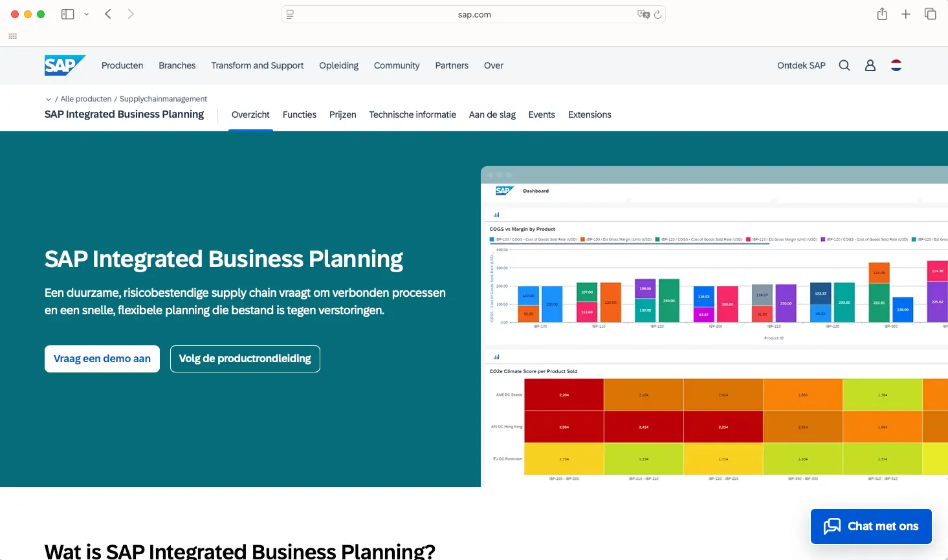Click the Ontdek SAP link
Screen dimensions: 948x560
pos(801,65)
